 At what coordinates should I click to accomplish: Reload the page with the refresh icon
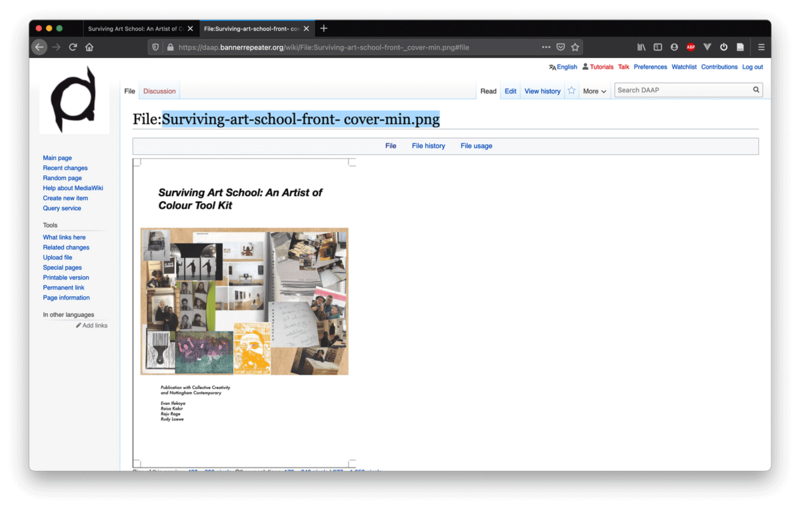73,47
